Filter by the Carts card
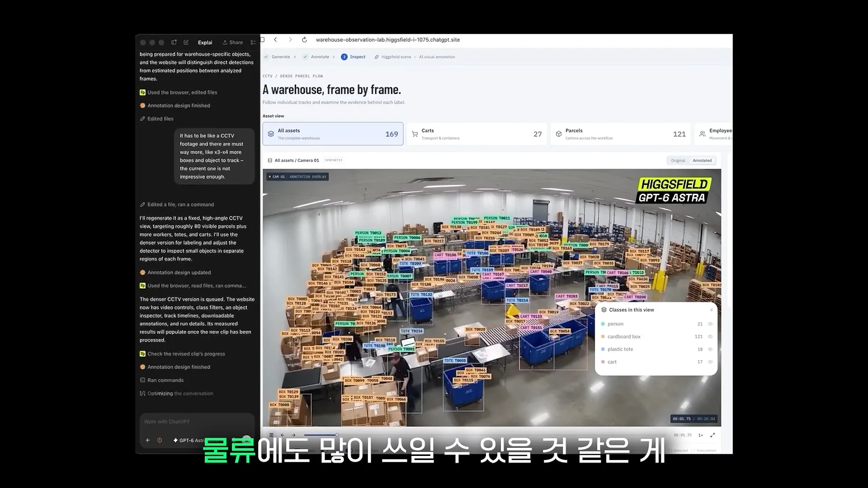This screenshot has height=488, width=868. pyautogui.click(x=477, y=134)
